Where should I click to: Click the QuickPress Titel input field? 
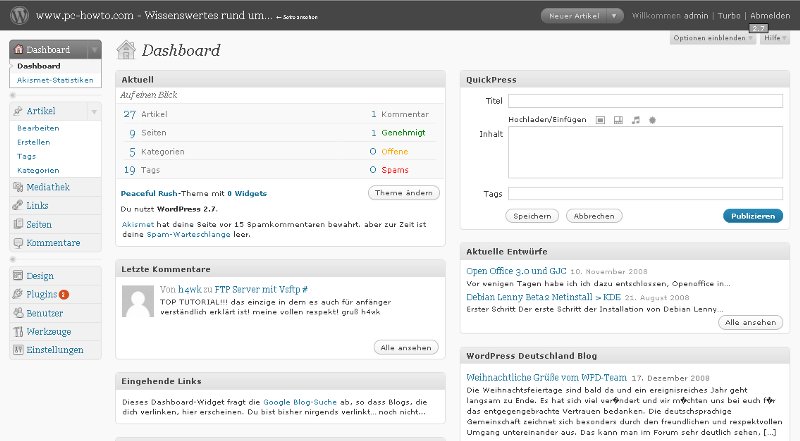coord(645,101)
